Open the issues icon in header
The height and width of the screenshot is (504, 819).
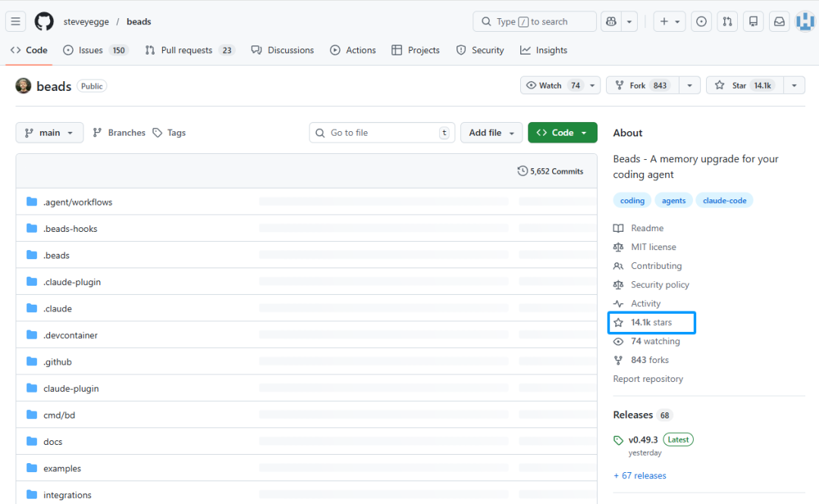[x=701, y=21]
